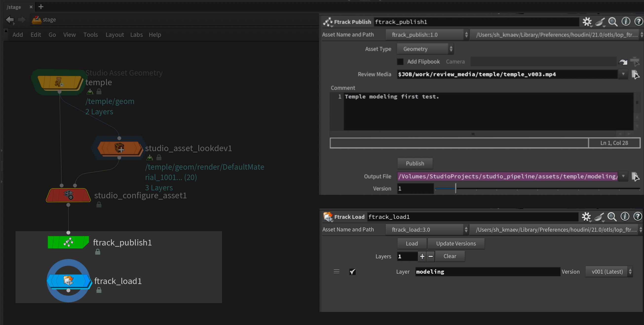Click the Camera jump-to-operator arrow icon

(623, 62)
